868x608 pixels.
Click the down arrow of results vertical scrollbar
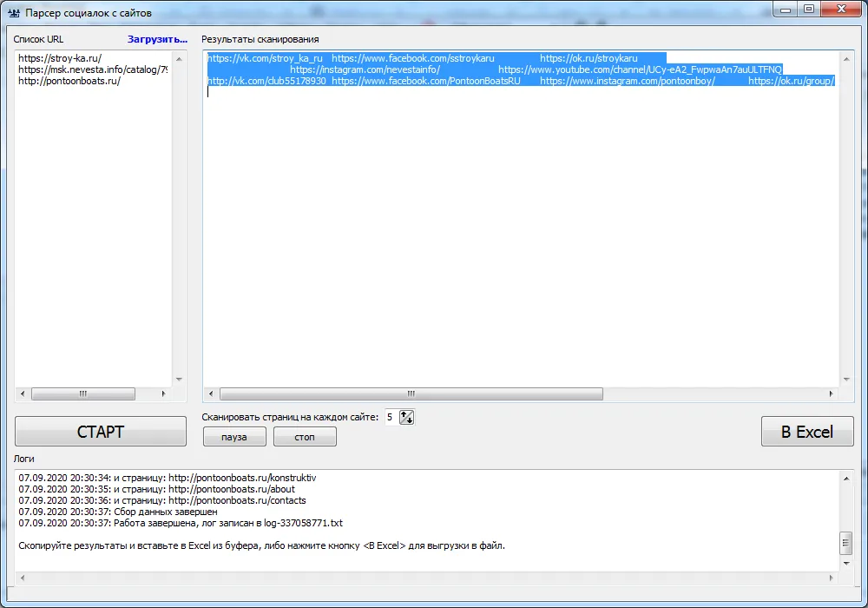point(845,380)
